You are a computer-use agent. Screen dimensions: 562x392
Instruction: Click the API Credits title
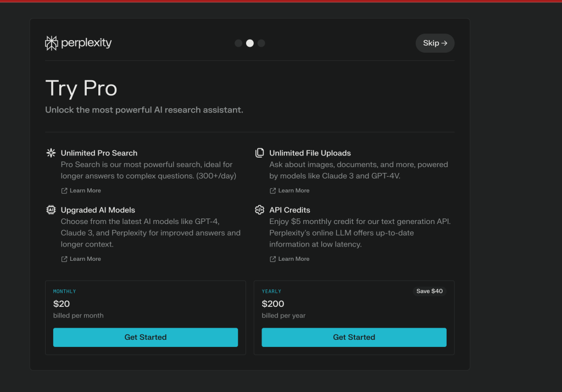coord(290,210)
